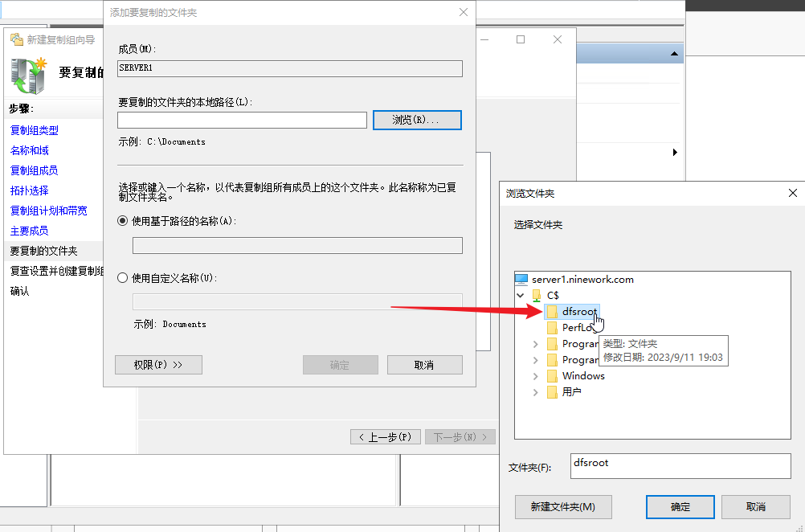This screenshot has width=805, height=532.
Task: Click the replication wizard server icon
Action: tap(30, 74)
